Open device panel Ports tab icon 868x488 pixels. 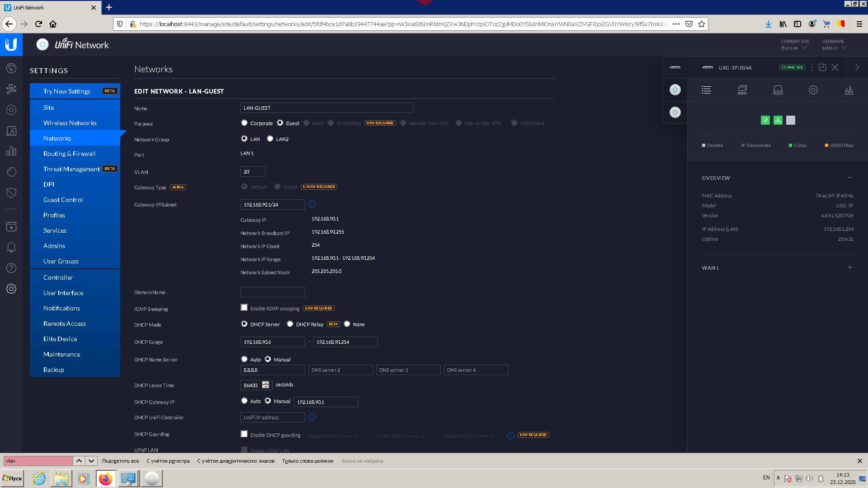778,90
